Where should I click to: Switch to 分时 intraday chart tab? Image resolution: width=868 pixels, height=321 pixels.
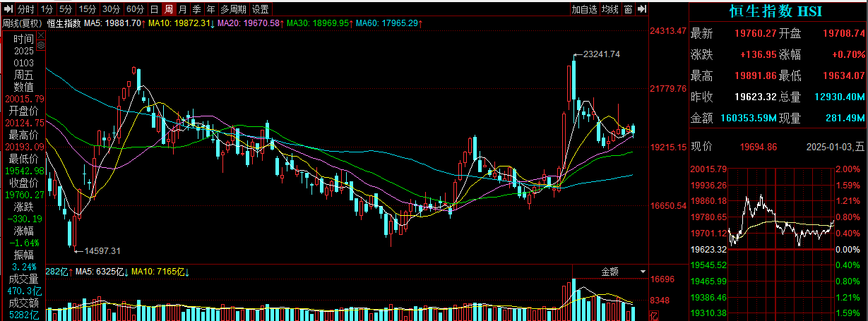[25, 9]
